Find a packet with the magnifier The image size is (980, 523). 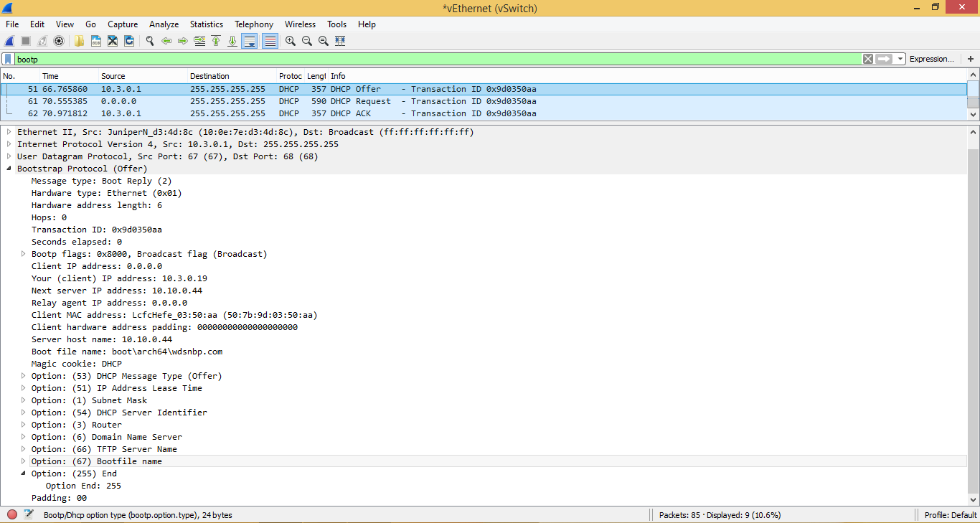150,41
